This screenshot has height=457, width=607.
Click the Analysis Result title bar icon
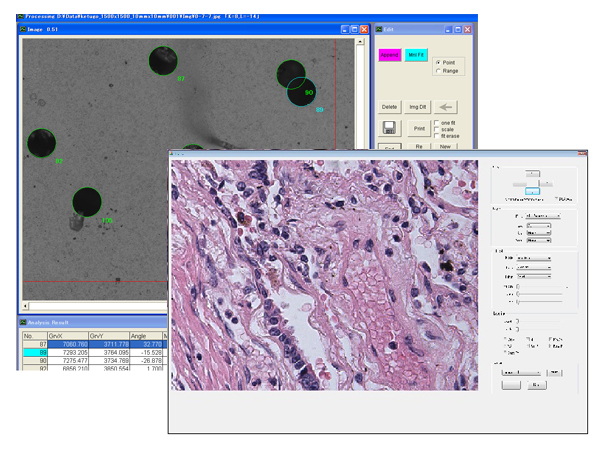point(23,322)
